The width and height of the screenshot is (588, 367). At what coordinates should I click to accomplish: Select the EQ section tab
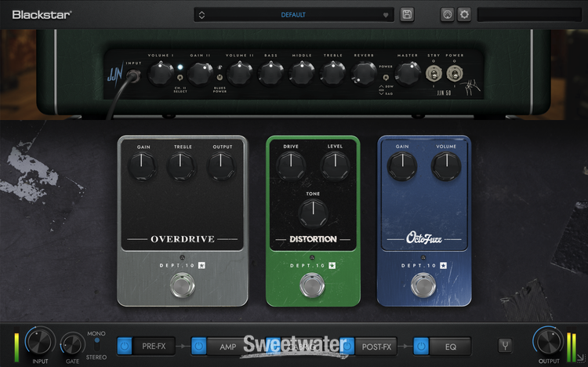click(x=450, y=347)
